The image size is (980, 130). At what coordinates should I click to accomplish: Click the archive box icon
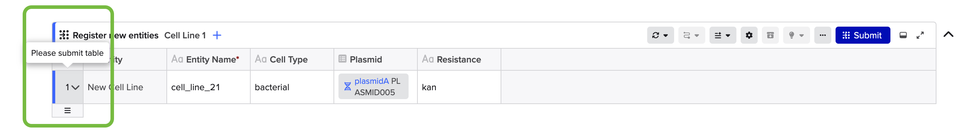click(x=770, y=35)
